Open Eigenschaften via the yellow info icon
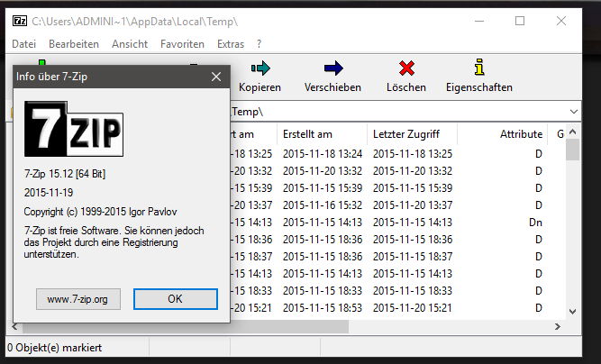The height and width of the screenshot is (364, 601). point(479,68)
